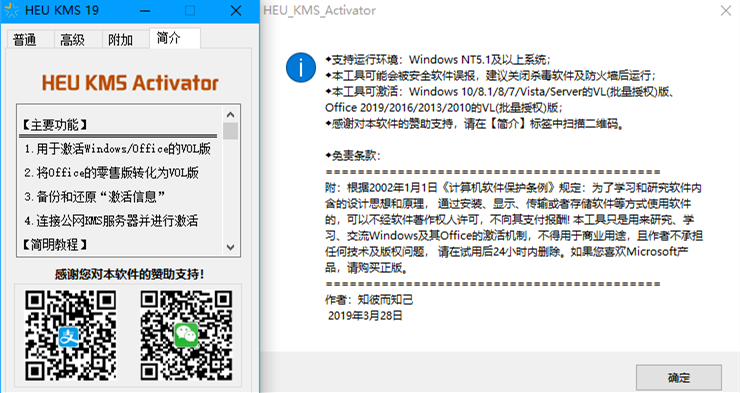Click the 感谢您对本软件的赞助支持! label
The width and height of the screenshot is (740, 393).
tap(129, 274)
